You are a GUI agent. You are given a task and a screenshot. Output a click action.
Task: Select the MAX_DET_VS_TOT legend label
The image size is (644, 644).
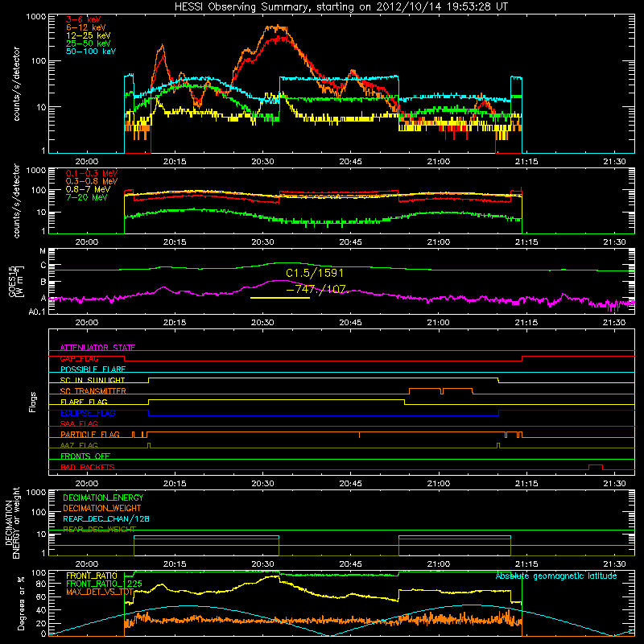point(100,592)
